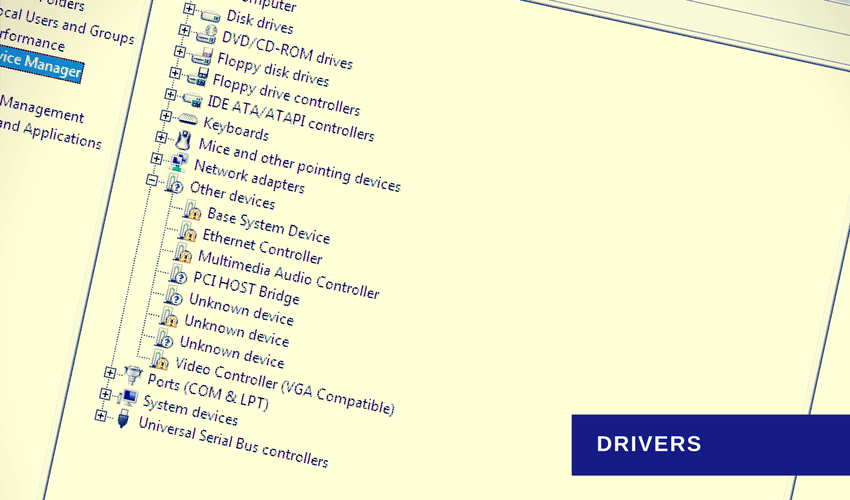Click the Network adapters icon
The image size is (850, 500).
[177, 160]
